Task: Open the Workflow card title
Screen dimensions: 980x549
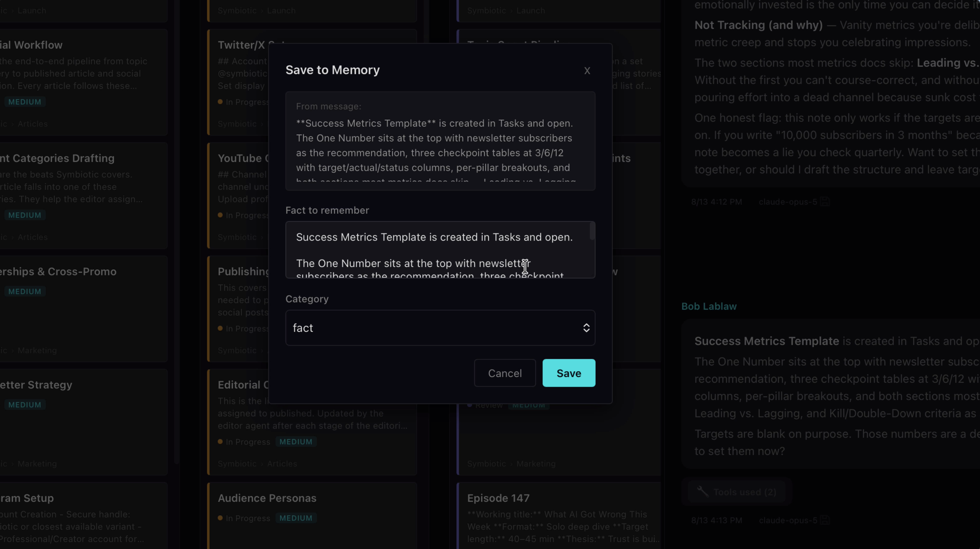Action: pos(31,45)
